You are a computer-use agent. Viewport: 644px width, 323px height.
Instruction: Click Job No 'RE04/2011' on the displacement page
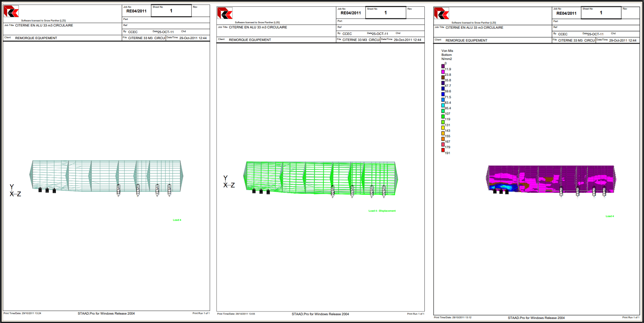coord(351,13)
